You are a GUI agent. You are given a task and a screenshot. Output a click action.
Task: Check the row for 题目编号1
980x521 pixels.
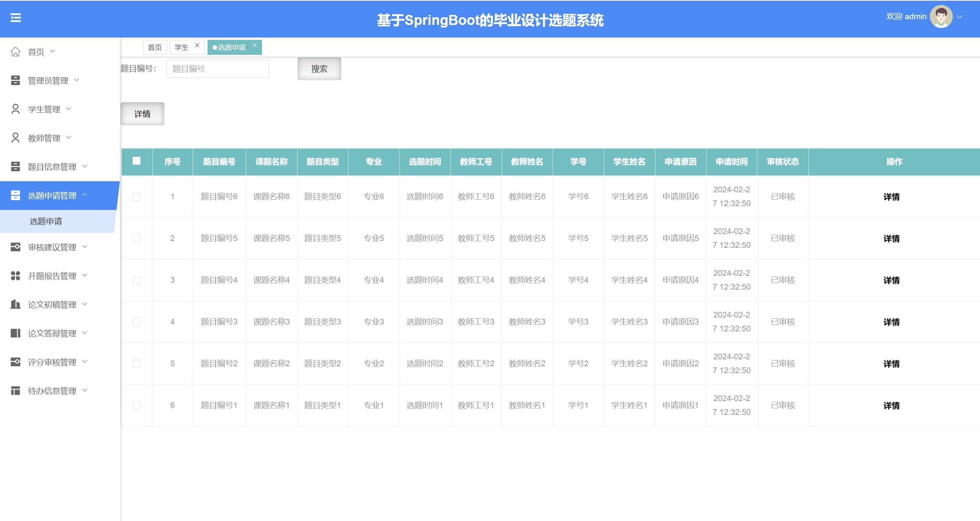[x=136, y=405]
